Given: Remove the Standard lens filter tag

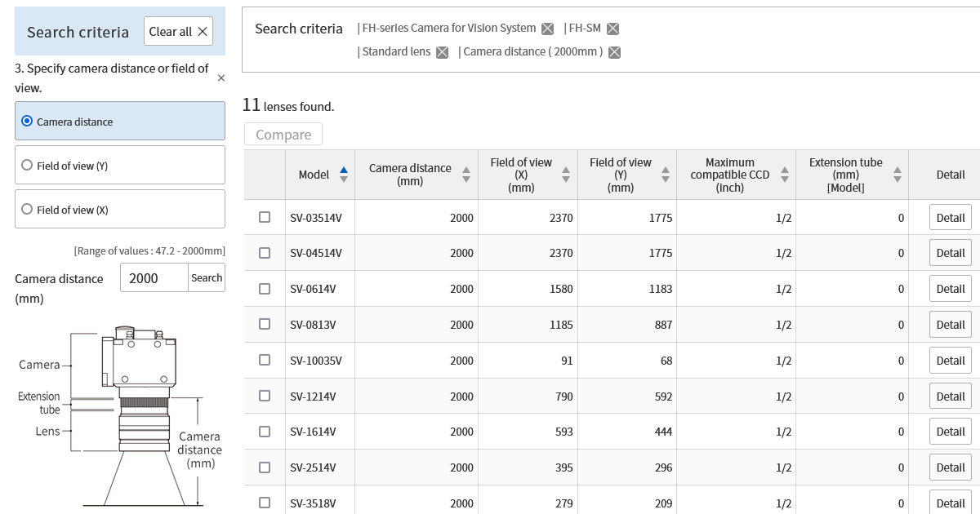Looking at the screenshot, I should click(x=442, y=52).
